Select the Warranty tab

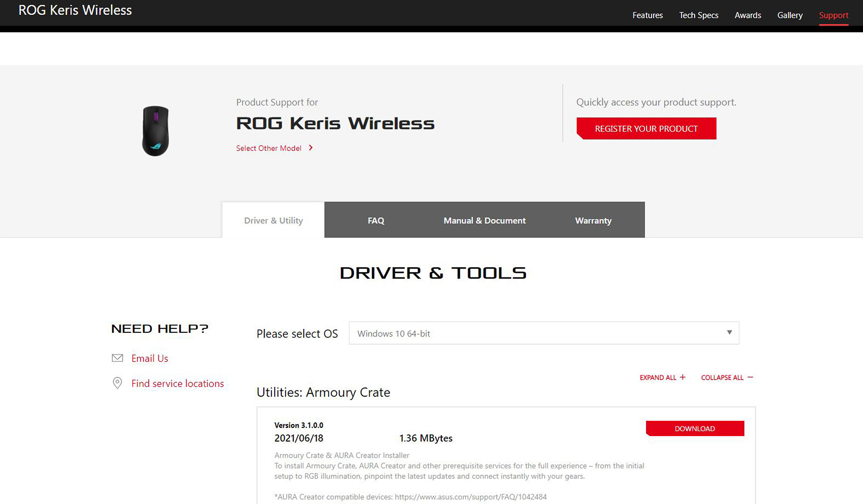tap(593, 221)
